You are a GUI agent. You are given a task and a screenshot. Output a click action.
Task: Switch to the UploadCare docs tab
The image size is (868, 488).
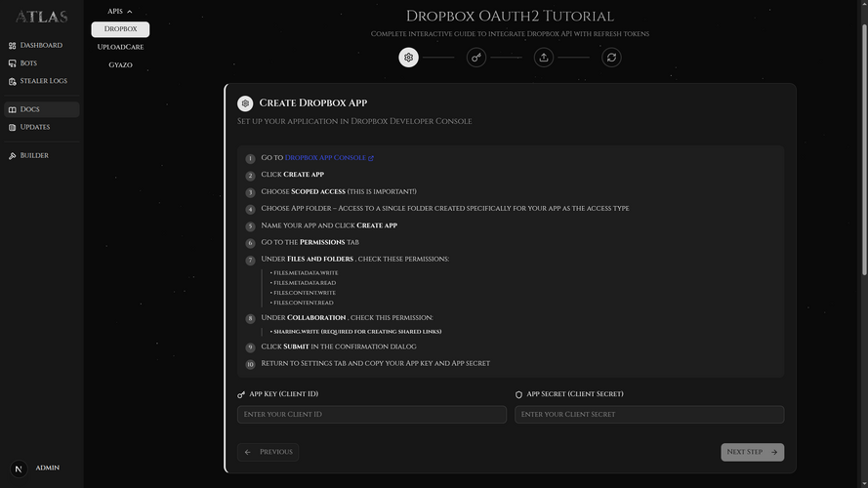[x=120, y=47]
